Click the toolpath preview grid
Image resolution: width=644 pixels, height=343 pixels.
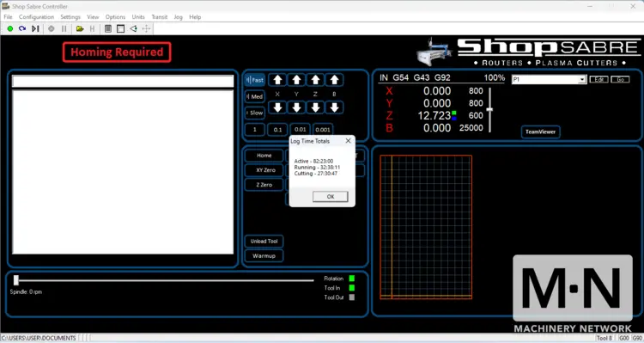click(426, 227)
